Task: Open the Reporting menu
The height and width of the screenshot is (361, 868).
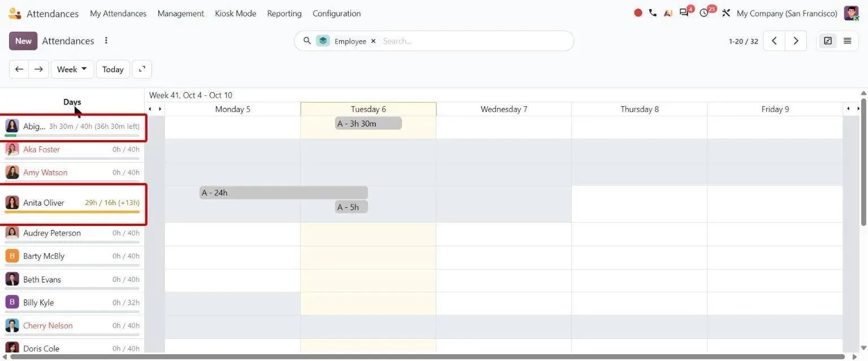Action: [x=284, y=13]
